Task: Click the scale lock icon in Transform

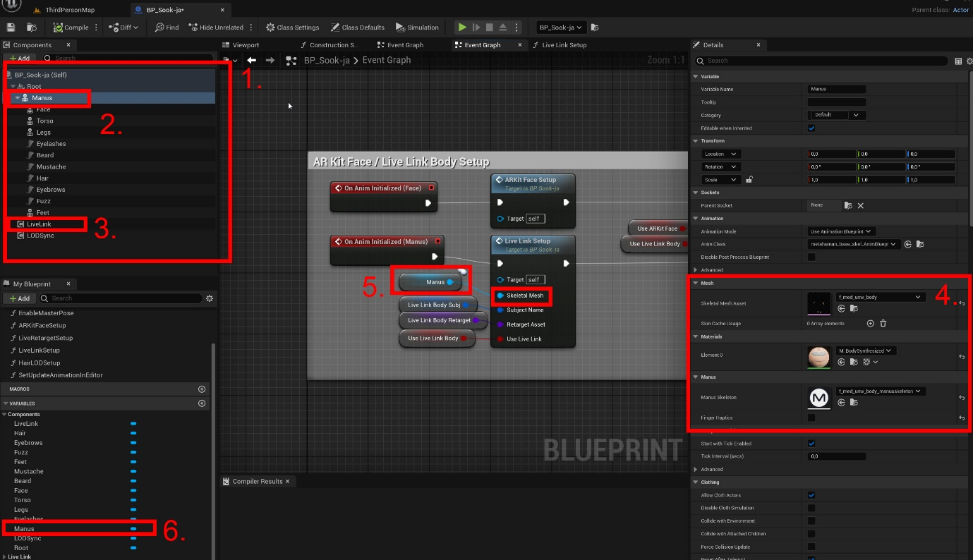Action: [x=749, y=180]
